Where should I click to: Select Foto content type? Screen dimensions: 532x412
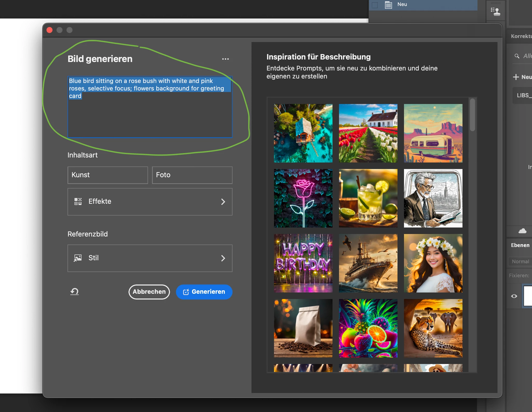click(x=192, y=175)
